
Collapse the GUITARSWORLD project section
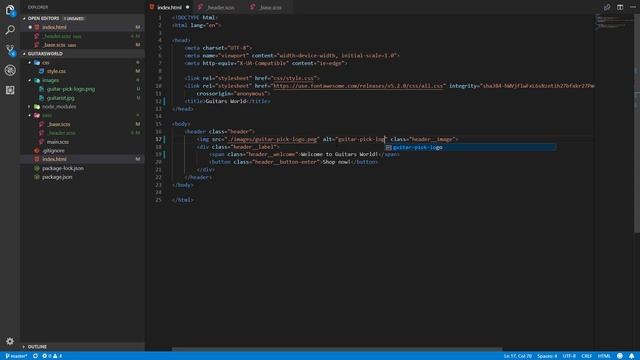pyautogui.click(x=24, y=53)
